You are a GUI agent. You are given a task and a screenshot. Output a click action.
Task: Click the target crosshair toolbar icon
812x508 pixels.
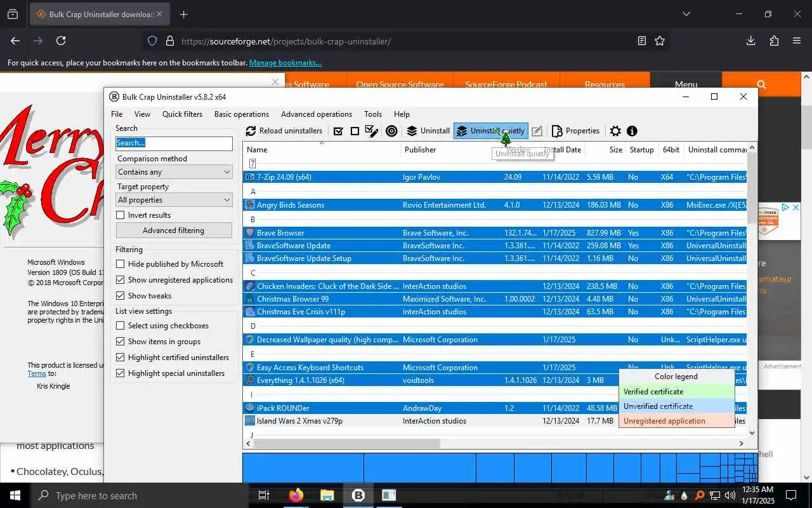[x=392, y=131]
